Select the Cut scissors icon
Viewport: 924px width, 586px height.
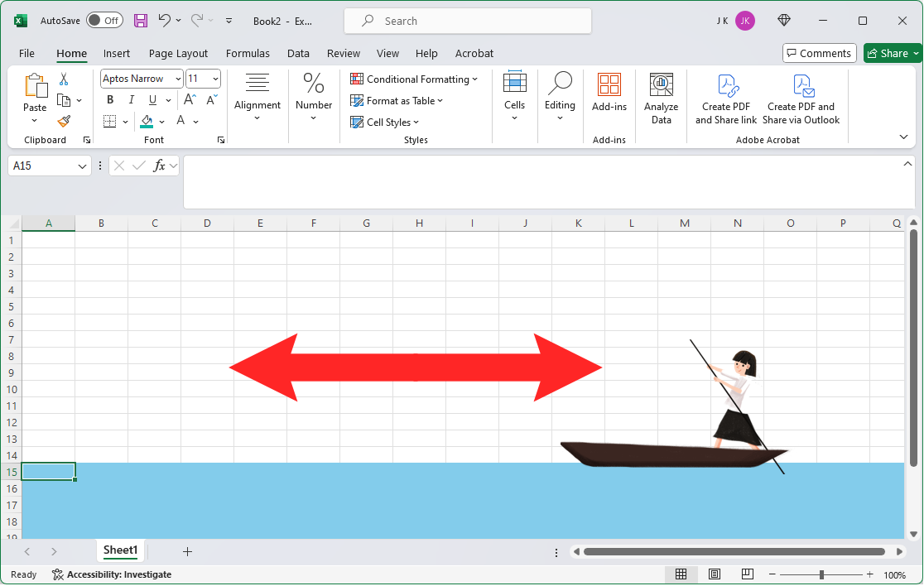pyautogui.click(x=64, y=79)
